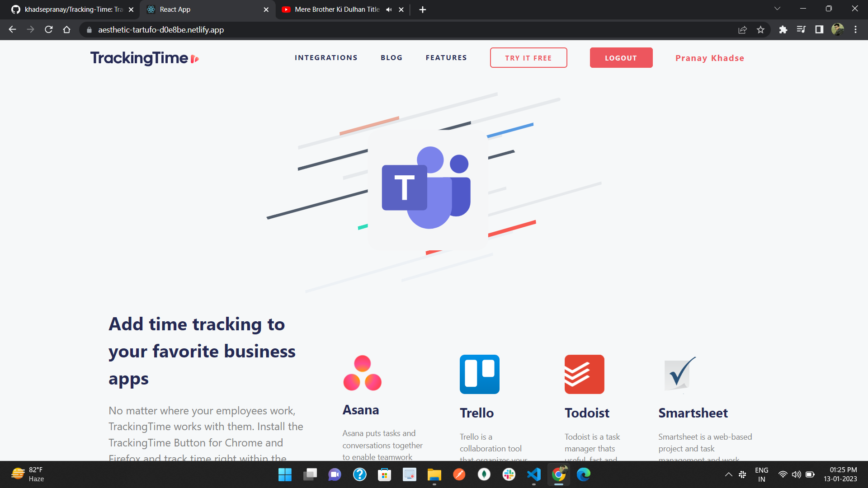Click the TrackingTime logo
The image size is (868, 488).
[144, 58]
